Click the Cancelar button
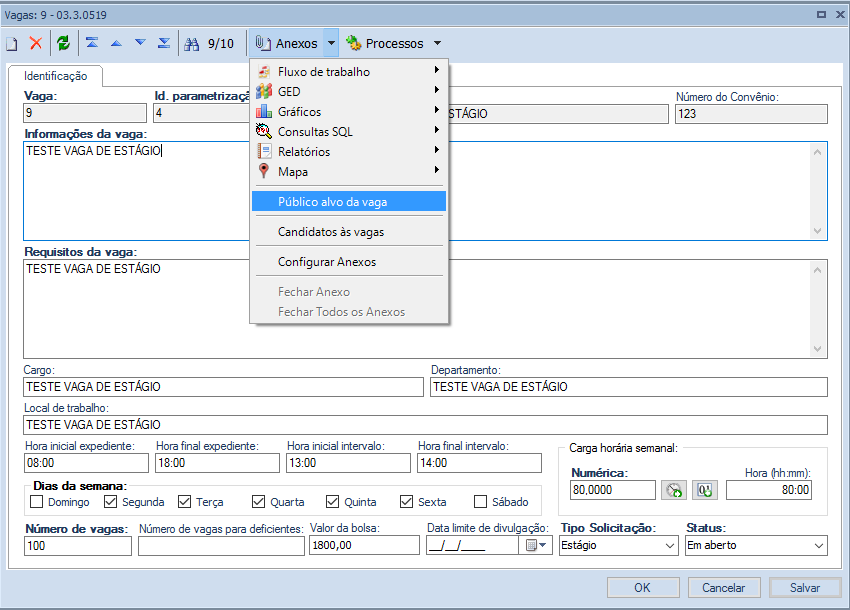The image size is (850, 610). click(724, 588)
